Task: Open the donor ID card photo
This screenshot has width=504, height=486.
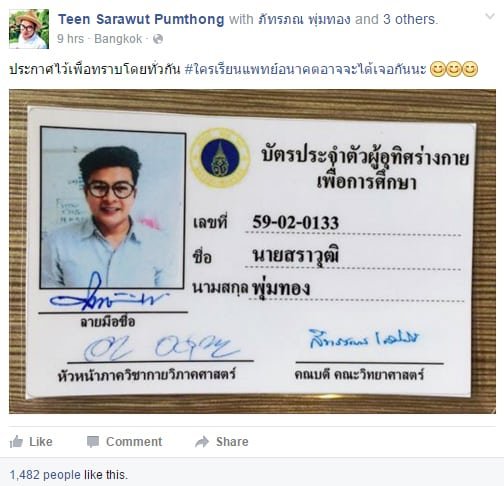Action: (252, 251)
